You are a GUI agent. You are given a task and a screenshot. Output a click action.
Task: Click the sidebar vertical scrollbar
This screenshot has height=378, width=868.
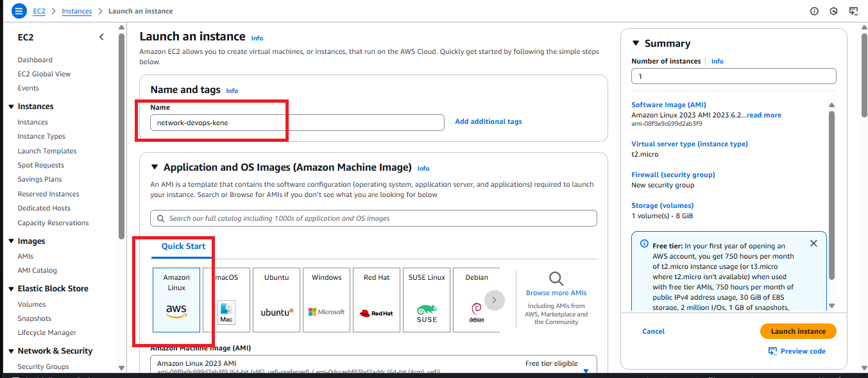(122, 137)
